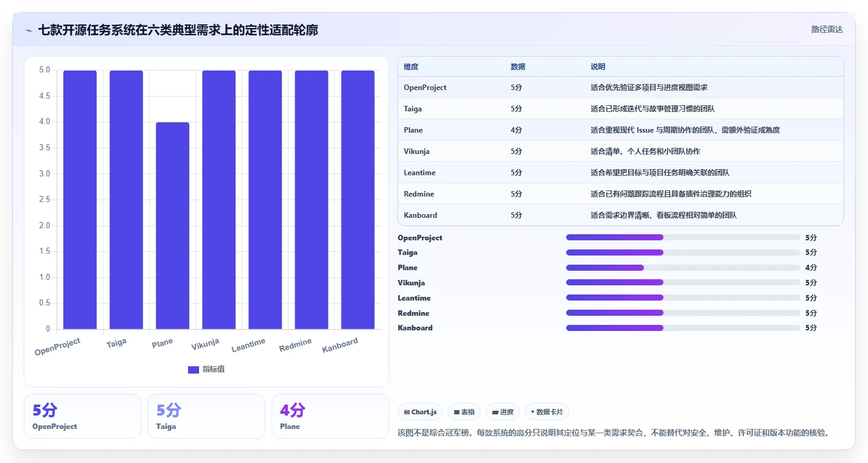Click the title icon beside the heading
The height and width of the screenshot is (463, 868).
(x=29, y=30)
